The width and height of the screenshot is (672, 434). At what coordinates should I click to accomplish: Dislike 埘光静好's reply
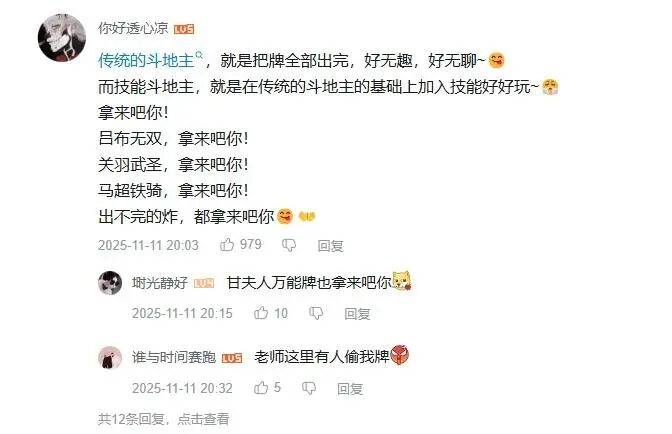click(316, 313)
